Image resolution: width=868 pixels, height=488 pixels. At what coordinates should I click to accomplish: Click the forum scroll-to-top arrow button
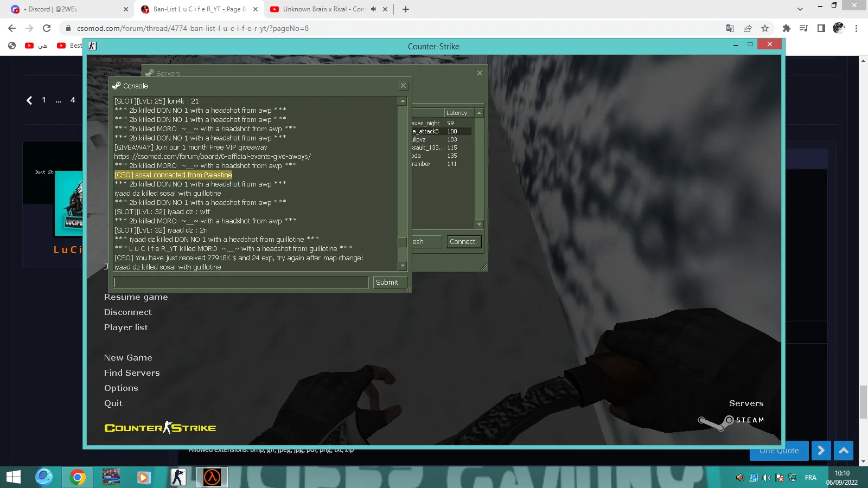click(x=844, y=451)
